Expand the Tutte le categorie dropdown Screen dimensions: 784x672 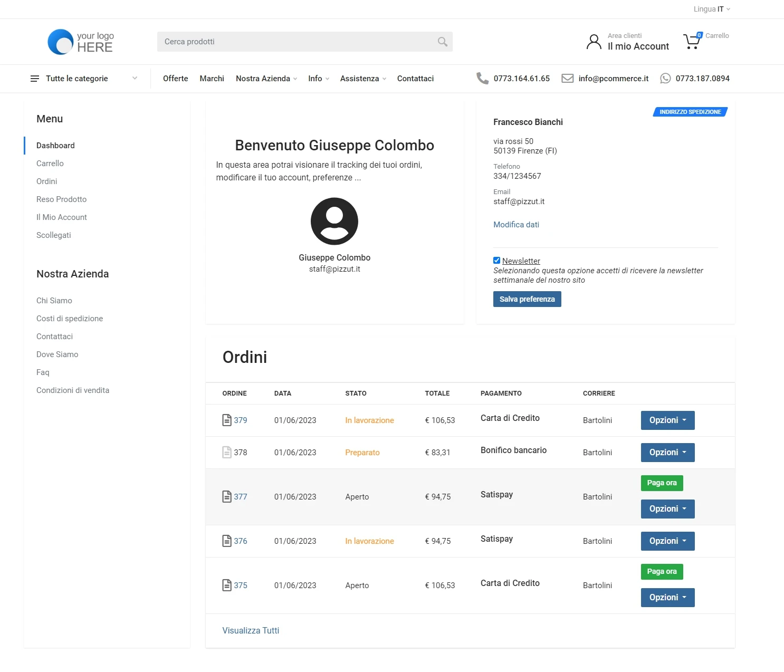(84, 79)
